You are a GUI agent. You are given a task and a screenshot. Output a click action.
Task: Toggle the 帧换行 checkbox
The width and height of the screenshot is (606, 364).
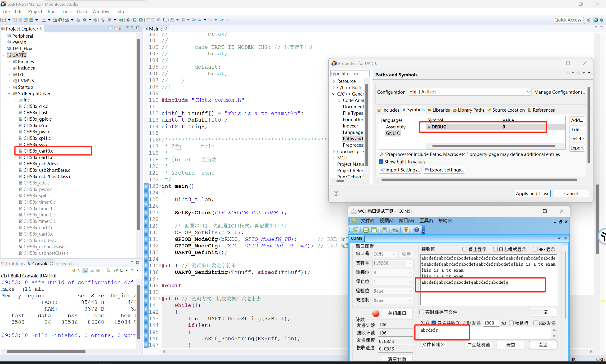click(511, 323)
